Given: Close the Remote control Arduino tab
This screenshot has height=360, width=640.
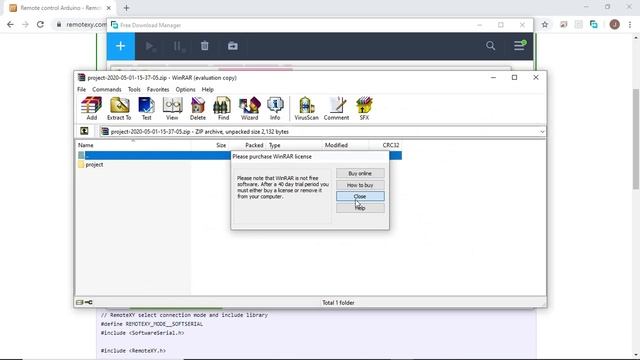Looking at the screenshot, I should (x=109, y=8).
